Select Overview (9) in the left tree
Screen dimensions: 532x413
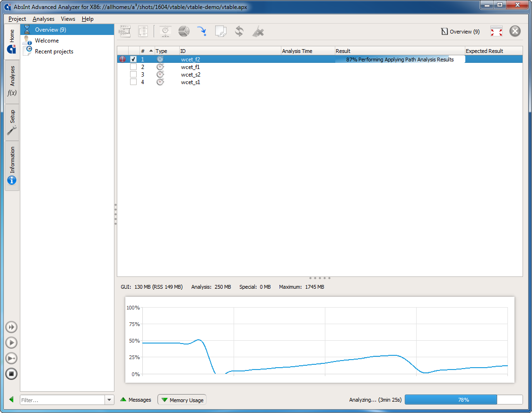pyautogui.click(x=67, y=29)
